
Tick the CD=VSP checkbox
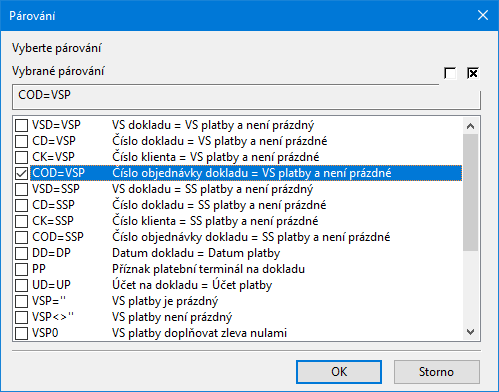click(22, 142)
